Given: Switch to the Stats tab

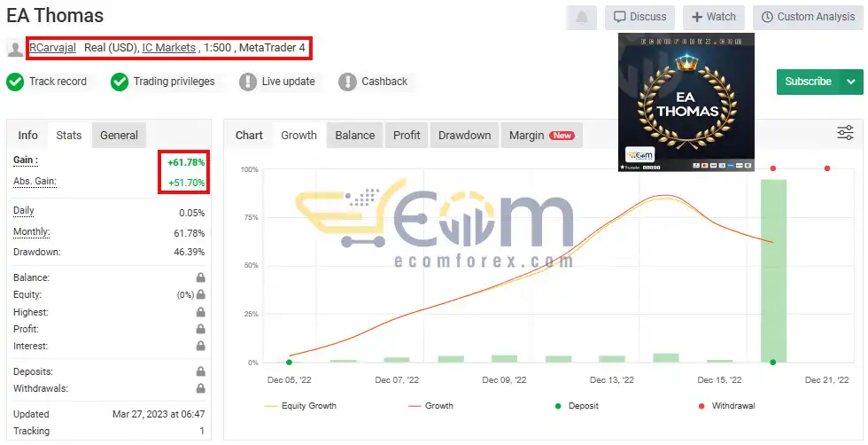Looking at the screenshot, I should [x=69, y=136].
